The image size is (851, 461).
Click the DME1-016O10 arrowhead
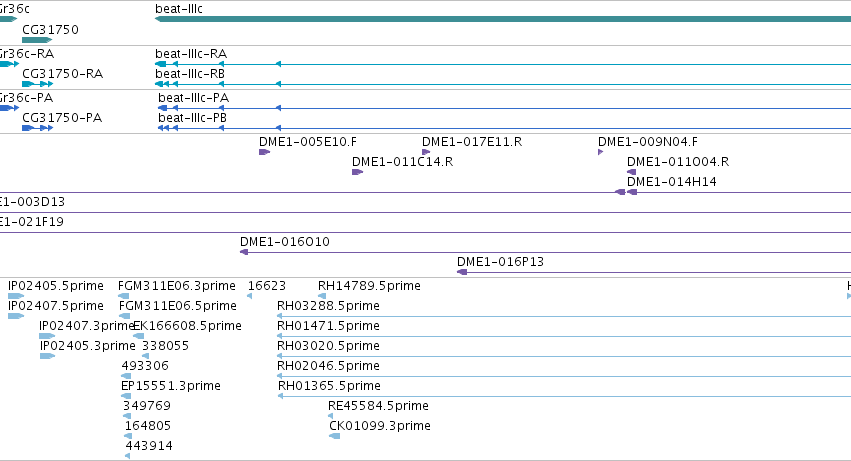(244, 252)
